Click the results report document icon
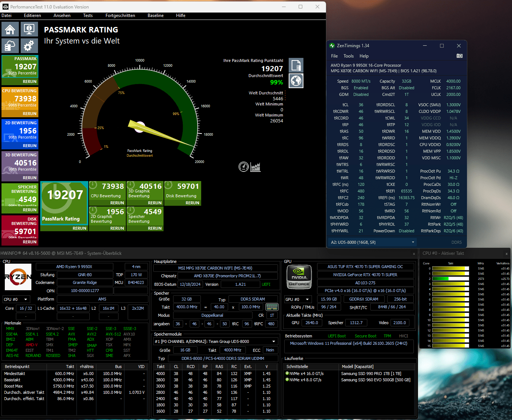The height and width of the screenshot is (420, 512). [x=296, y=65]
